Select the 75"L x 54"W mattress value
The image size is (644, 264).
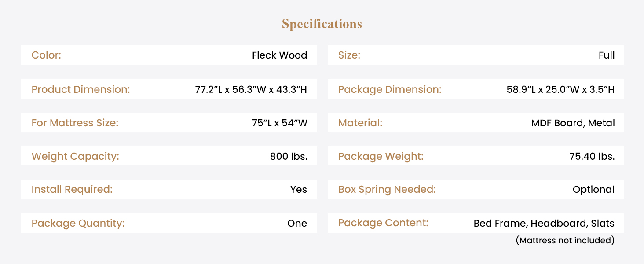(279, 123)
